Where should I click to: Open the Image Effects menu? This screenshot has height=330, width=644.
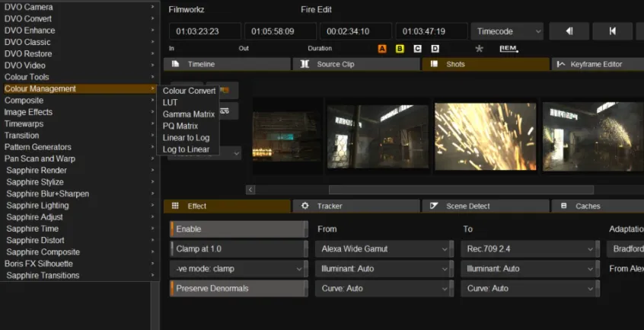click(x=79, y=112)
